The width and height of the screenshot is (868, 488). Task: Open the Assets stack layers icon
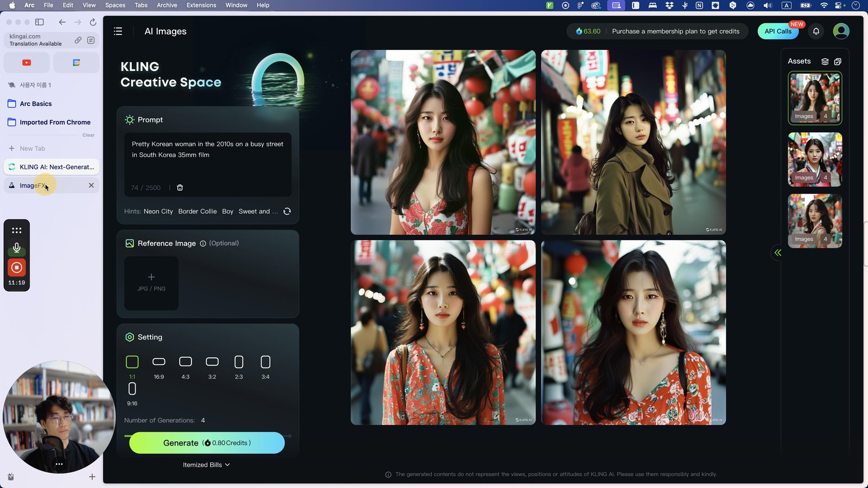pyautogui.click(x=825, y=61)
